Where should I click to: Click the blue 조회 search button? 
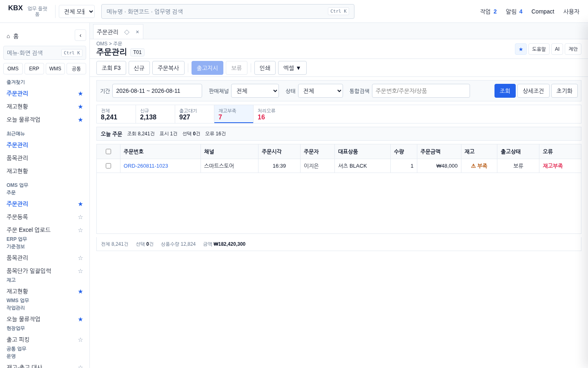click(505, 91)
